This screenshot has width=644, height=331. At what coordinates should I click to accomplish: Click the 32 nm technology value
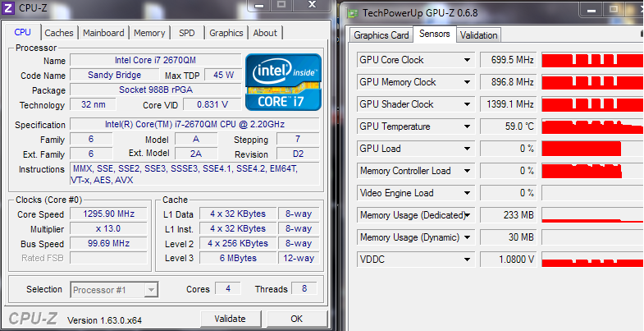coord(94,104)
